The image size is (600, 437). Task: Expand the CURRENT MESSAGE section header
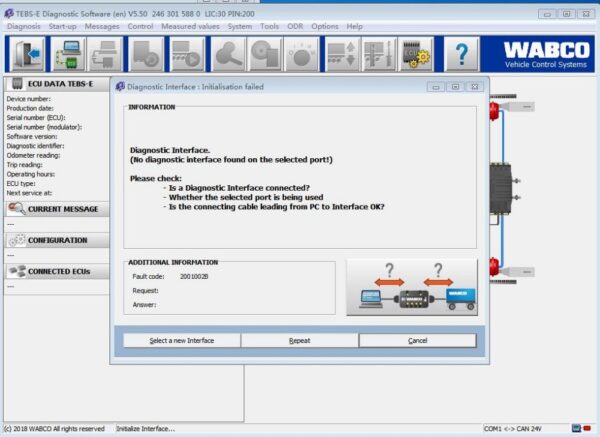(57, 209)
